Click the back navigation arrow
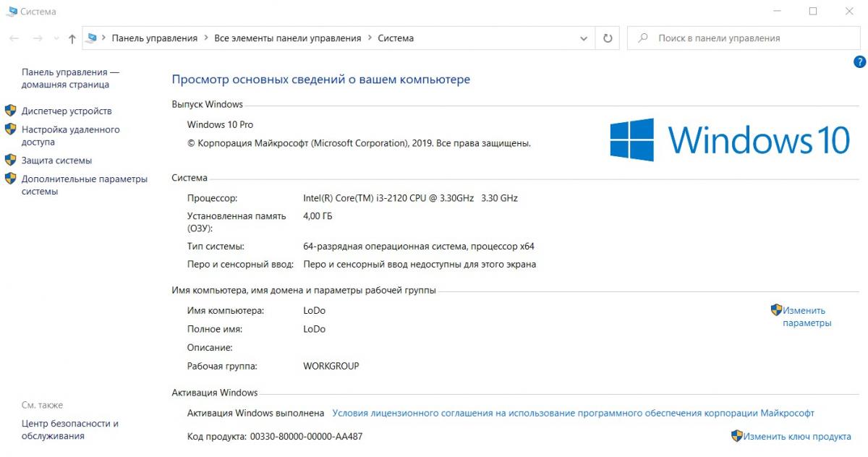The width and height of the screenshot is (868, 457). click(14, 38)
